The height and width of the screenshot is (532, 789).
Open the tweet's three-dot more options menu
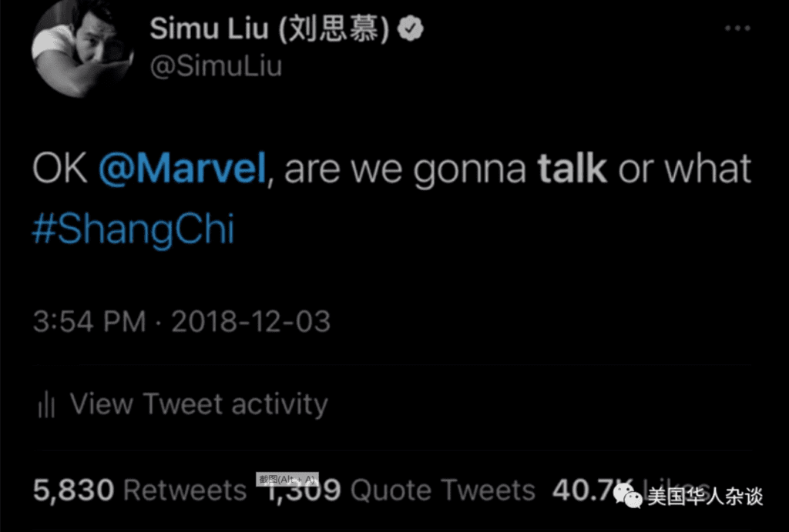pyautogui.click(x=737, y=28)
